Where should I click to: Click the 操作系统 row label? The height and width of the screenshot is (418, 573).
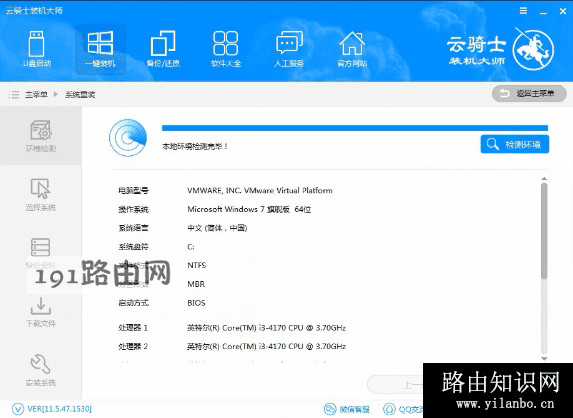tap(133, 209)
